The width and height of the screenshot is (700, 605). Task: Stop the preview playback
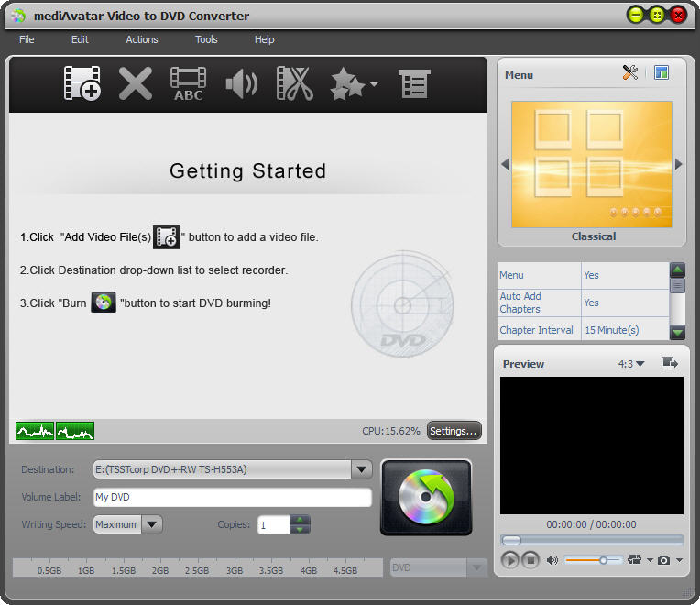coord(530,559)
